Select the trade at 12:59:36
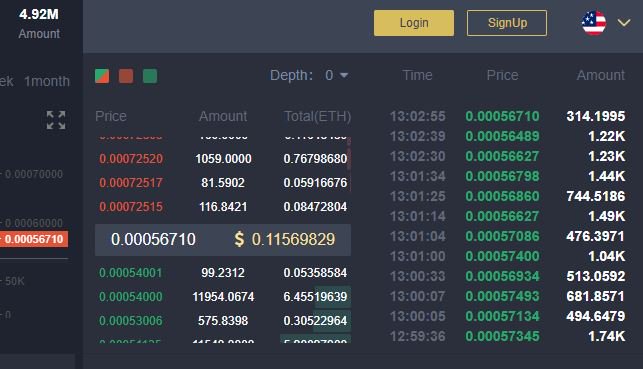This screenshot has width=643, height=369. tap(507, 336)
